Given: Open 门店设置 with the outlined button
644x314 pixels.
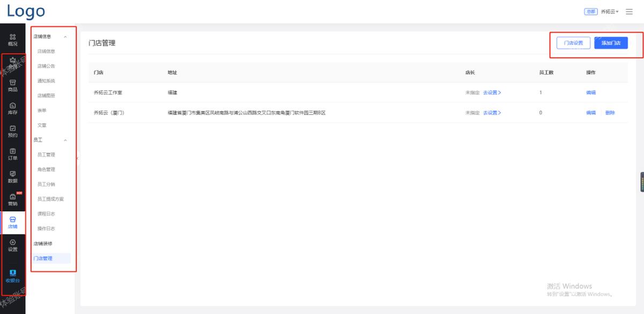Looking at the screenshot, I should (573, 43).
